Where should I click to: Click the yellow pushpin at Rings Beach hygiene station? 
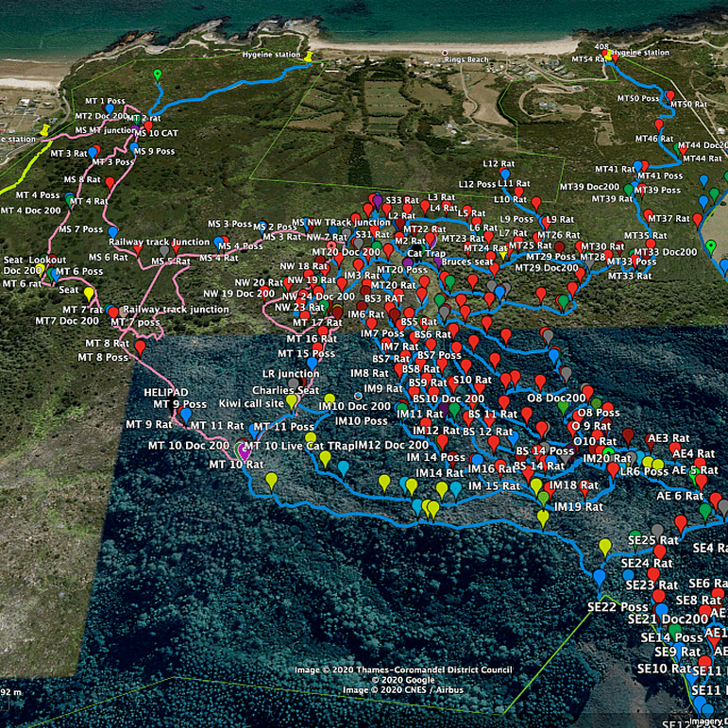coord(309,57)
